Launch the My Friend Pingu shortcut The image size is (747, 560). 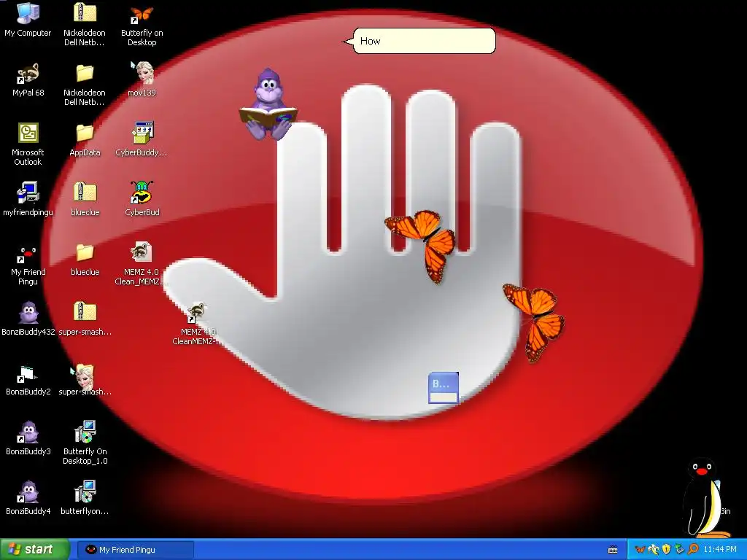28,265
